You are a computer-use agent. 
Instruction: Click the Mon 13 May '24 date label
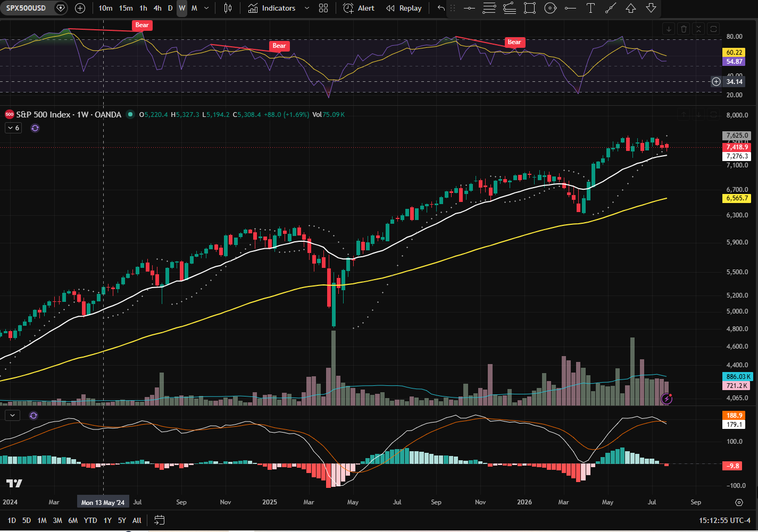(x=103, y=502)
